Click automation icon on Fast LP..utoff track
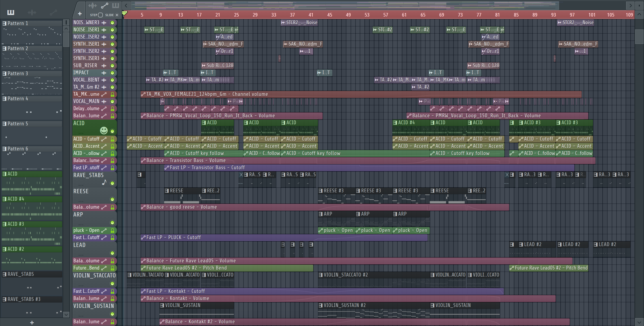The image size is (644, 326). 104,168
